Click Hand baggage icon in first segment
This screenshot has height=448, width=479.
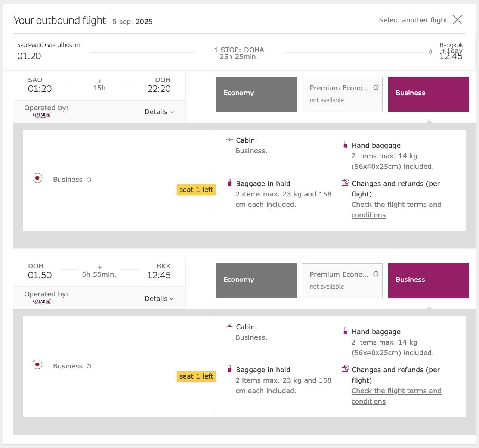pos(345,144)
